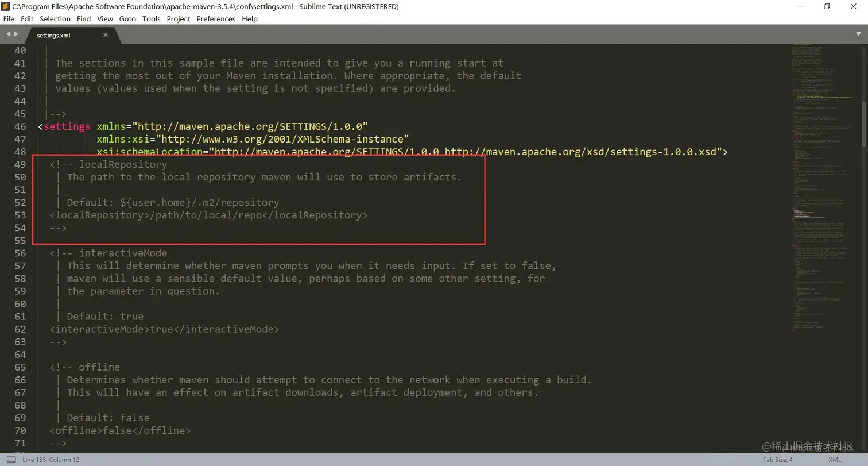The width and height of the screenshot is (868, 466).
Task: Open the View menu
Action: pos(105,18)
